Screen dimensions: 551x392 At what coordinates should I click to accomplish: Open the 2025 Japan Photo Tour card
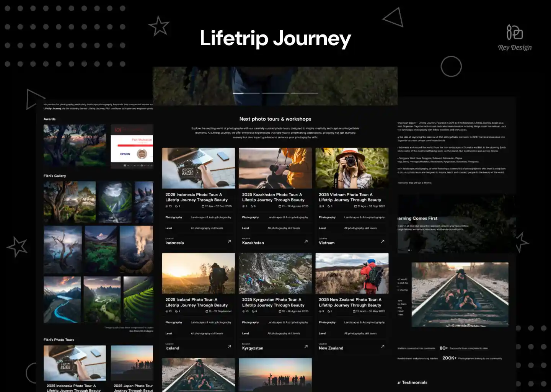click(x=132, y=367)
